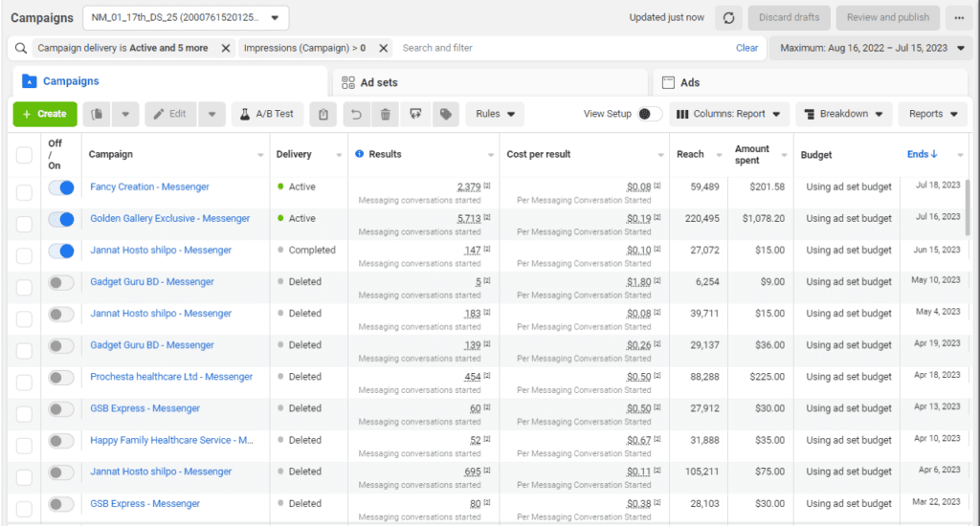The width and height of the screenshot is (980, 526).
Task: Tick checkbox for Fancy Creation row
Action: pos(24,192)
